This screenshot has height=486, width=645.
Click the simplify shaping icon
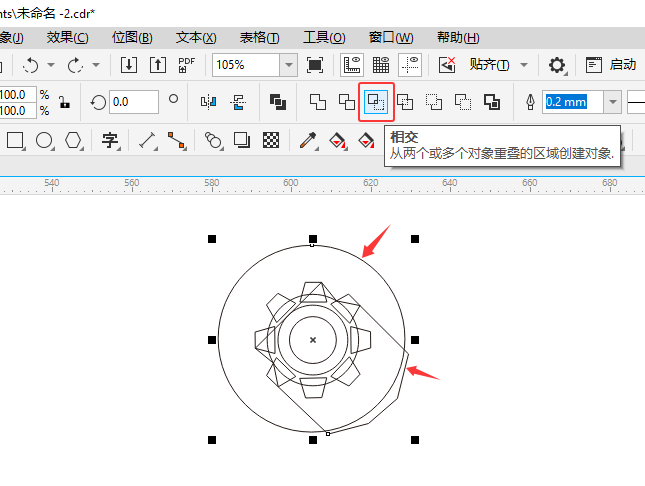(x=405, y=102)
